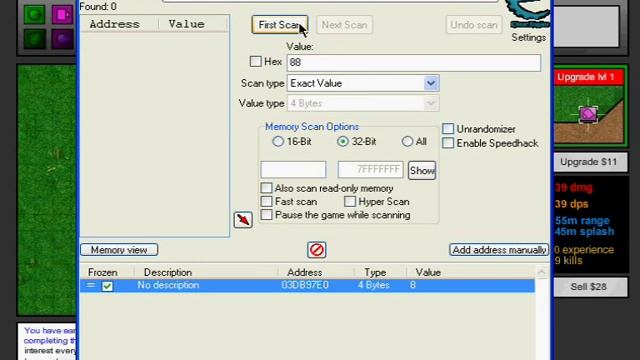
Task: Click the Value column header in results
Action: coord(187,24)
